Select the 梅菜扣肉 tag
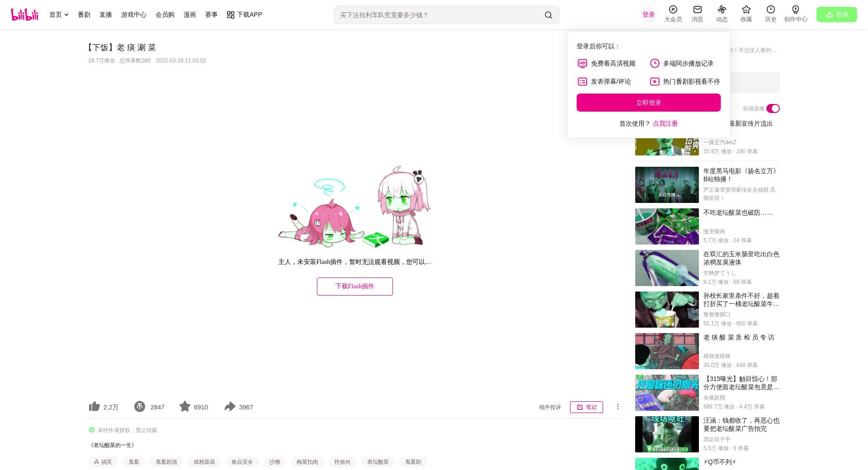Screen dimensions: 868x470 307,462
